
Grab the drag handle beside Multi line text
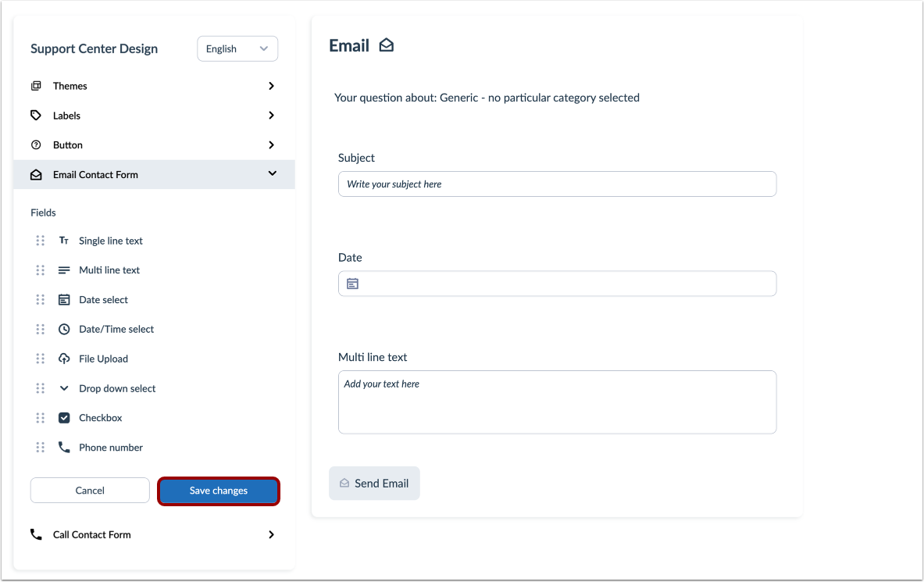(40, 270)
